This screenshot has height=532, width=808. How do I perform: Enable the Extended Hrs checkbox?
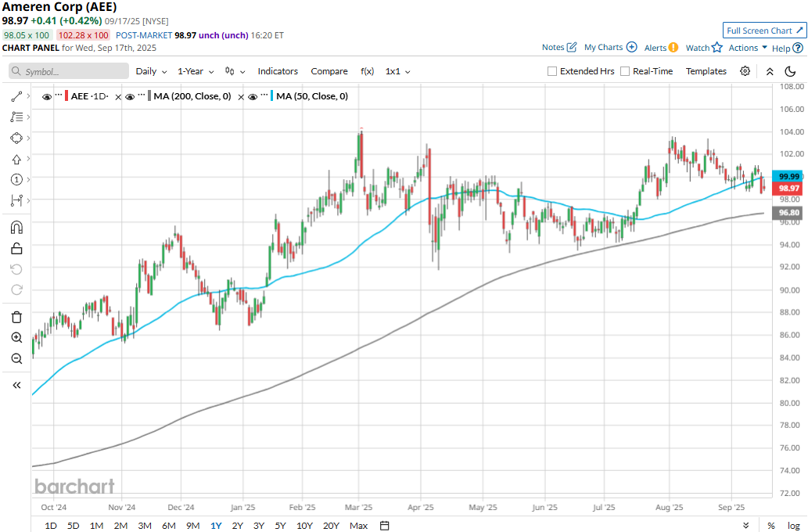click(552, 71)
